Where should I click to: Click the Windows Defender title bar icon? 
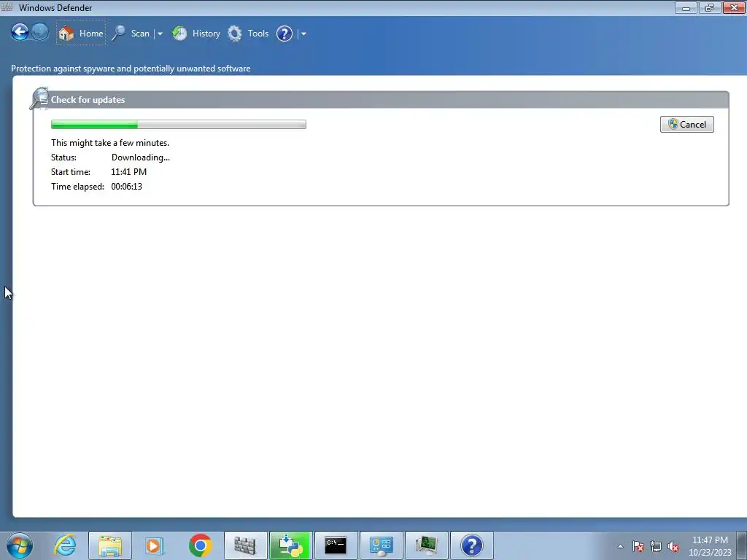[x=7, y=7]
